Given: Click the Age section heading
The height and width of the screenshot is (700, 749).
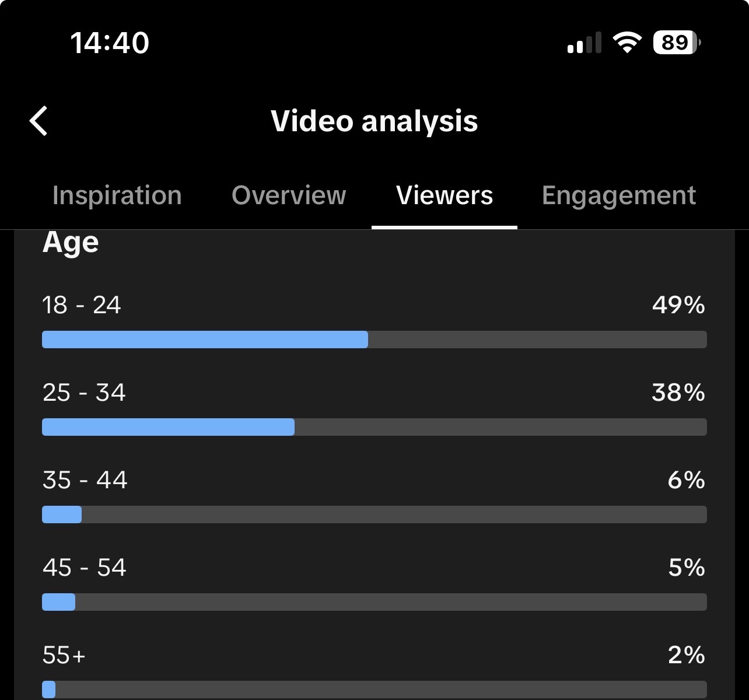Looking at the screenshot, I should tap(71, 243).
